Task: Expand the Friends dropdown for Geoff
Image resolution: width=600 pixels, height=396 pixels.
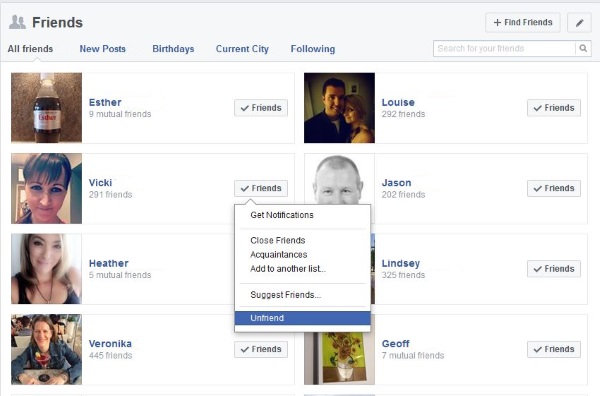Action: tap(554, 349)
